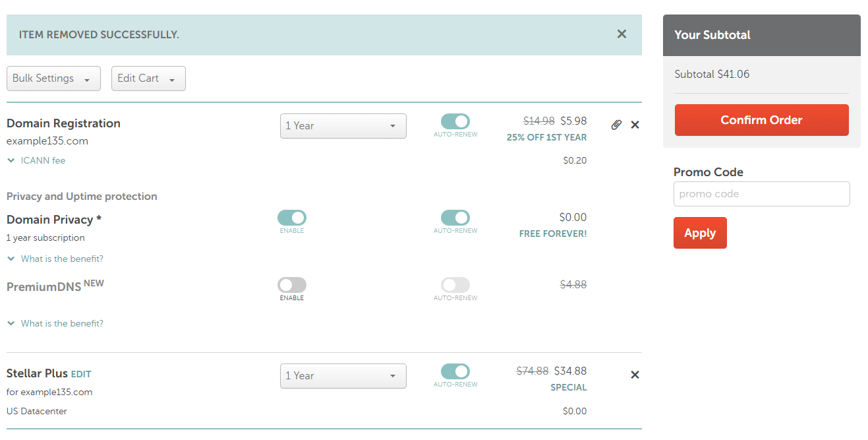Click the $34.88 Stellar Plus price
868x440 pixels.
pos(570,371)
